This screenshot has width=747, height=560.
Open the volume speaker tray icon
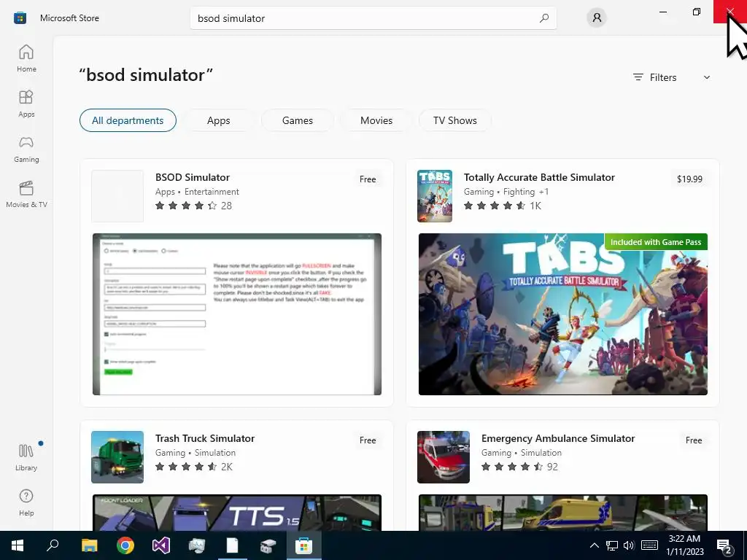coord(629,545)
